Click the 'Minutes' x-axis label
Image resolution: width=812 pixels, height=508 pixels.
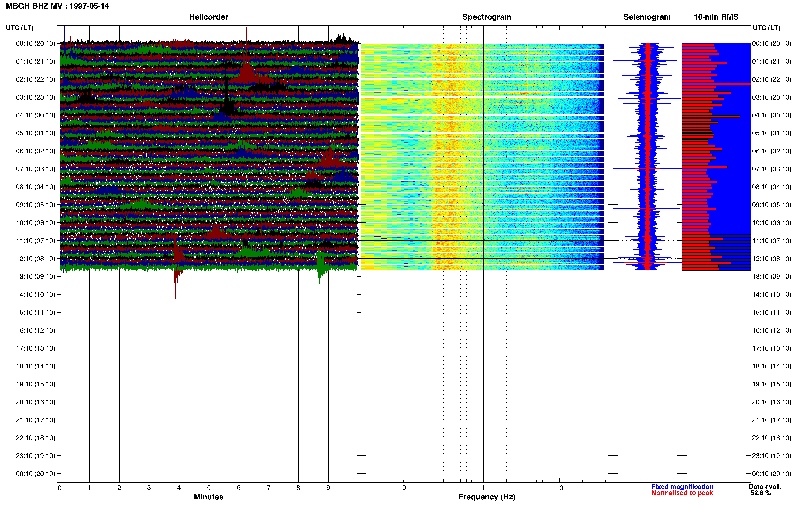coord(209,497)
